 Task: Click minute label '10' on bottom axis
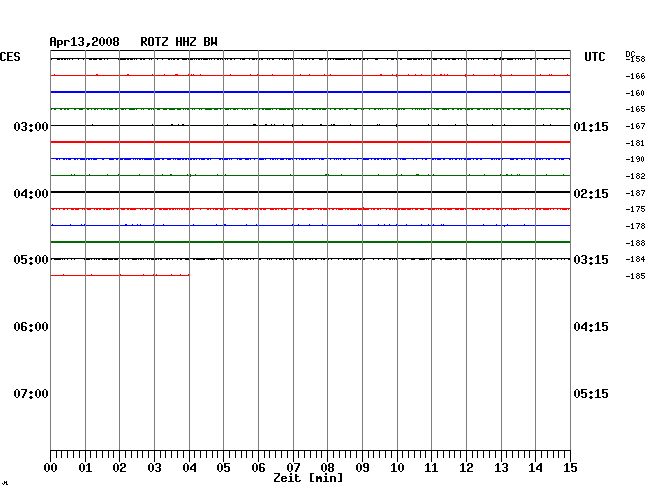pos(397,468)
